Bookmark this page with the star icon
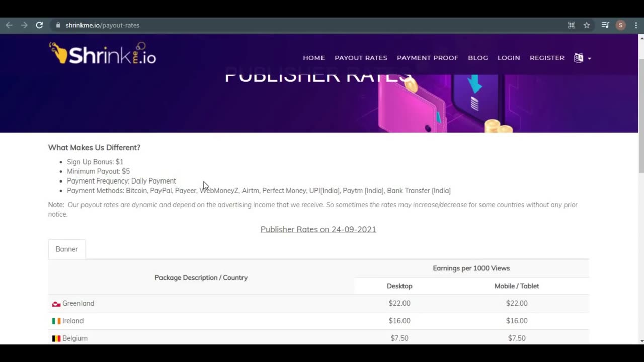 click(587, 25)
